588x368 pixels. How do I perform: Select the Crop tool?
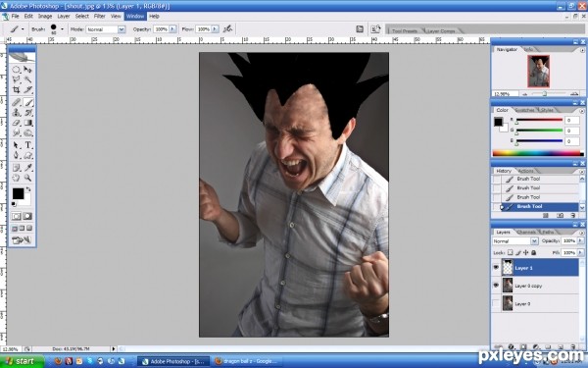pos(16,89)
